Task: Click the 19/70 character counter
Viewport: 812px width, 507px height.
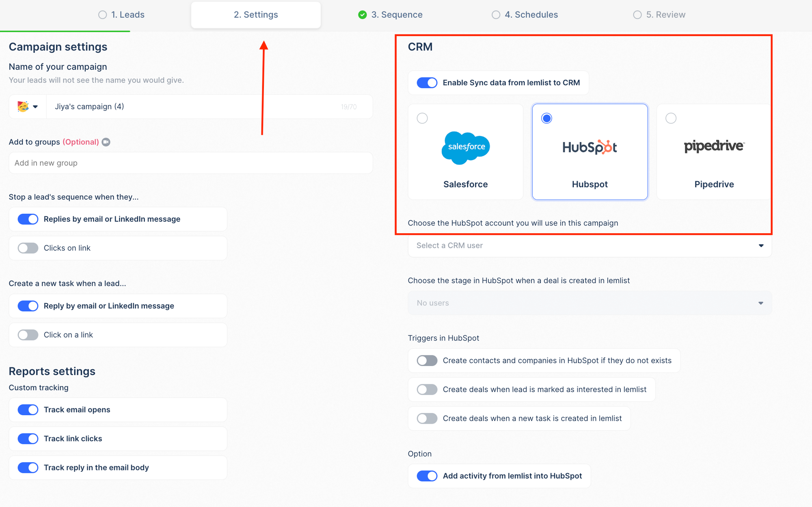Action: tap(349, 107)
